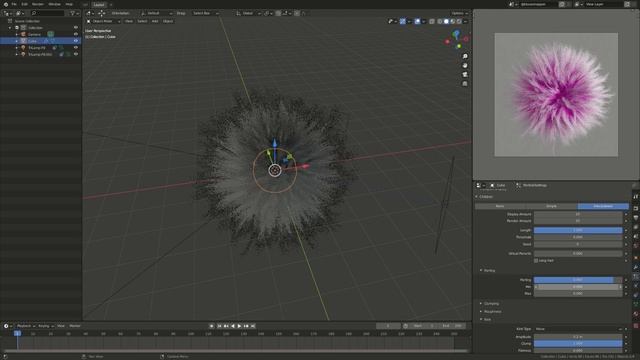Screen dimensions: 640x360
Task: Click the outliner search field
Action: point(48,13)
